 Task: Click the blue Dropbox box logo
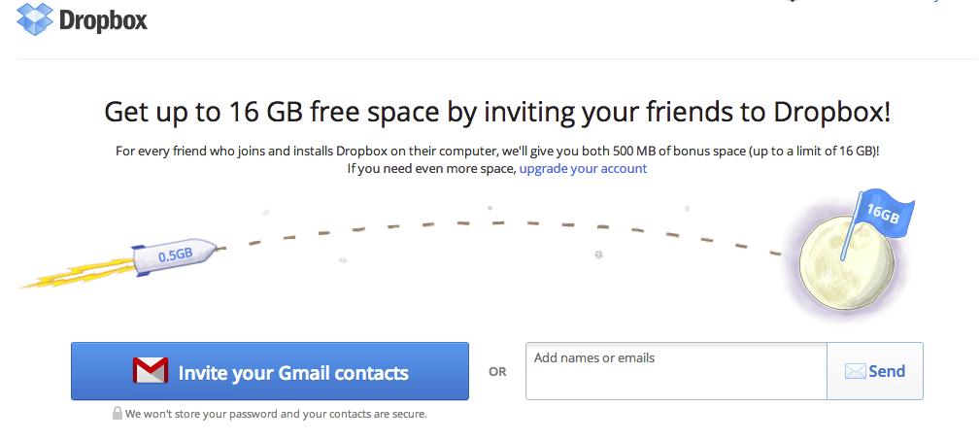coord(35,18)
